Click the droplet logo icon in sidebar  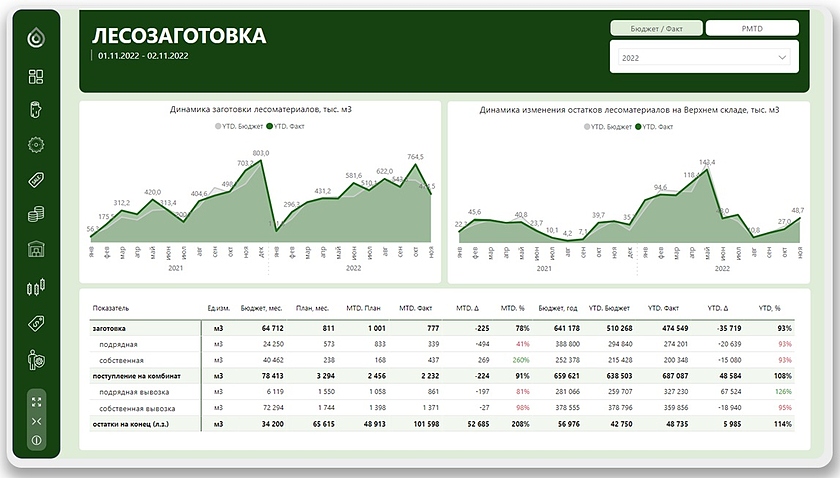pyautogui.click(x=36, y=38)
